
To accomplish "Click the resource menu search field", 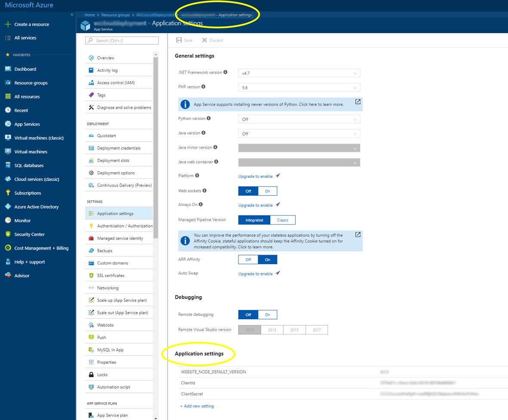I will tap(122, 40).
